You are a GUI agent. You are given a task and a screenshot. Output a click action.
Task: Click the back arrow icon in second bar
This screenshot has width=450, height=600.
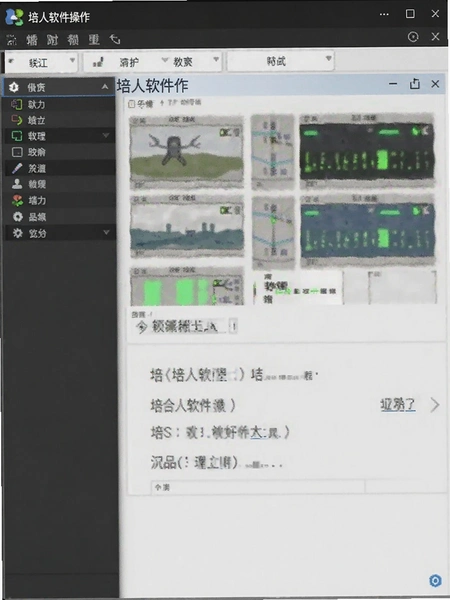point(115,39)
